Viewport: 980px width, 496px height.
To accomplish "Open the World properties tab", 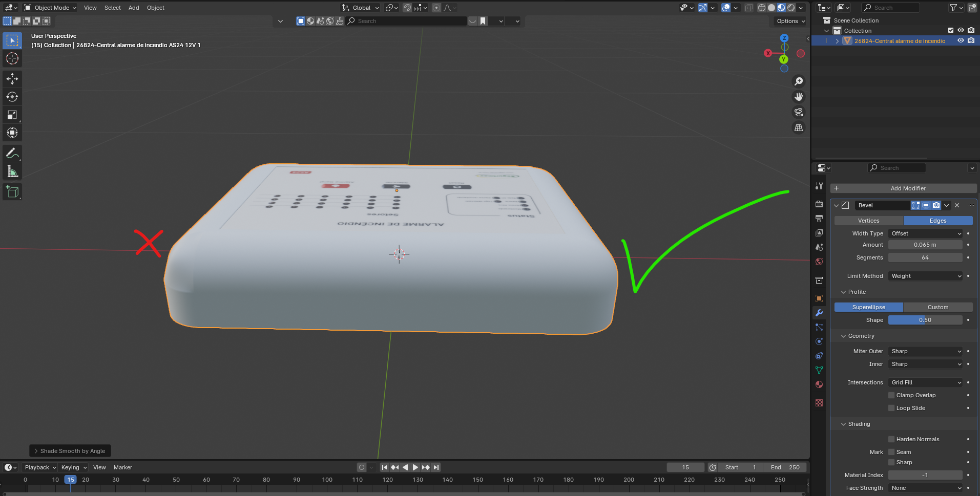I will click(819, 262).
